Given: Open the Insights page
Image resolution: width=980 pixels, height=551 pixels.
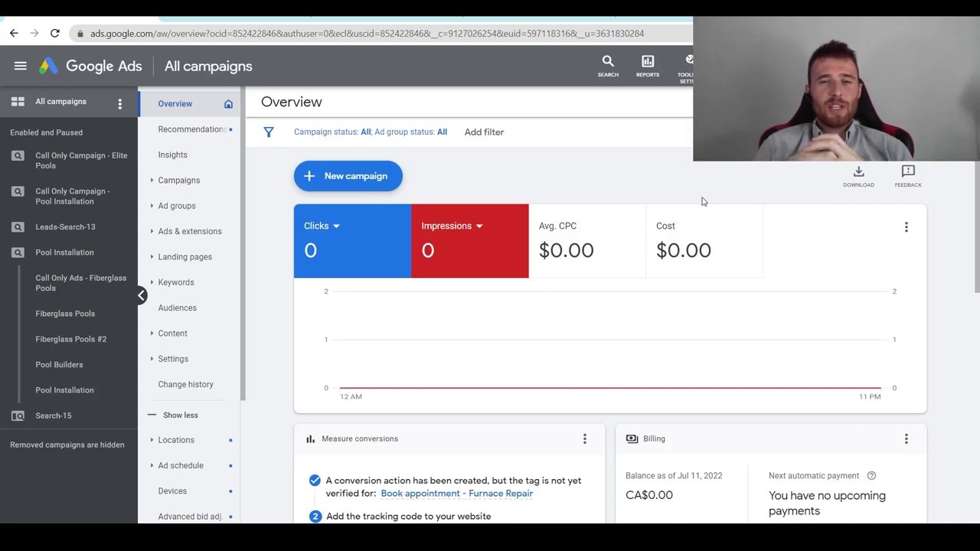Looking at the screenshot, I should pos(172,155).
